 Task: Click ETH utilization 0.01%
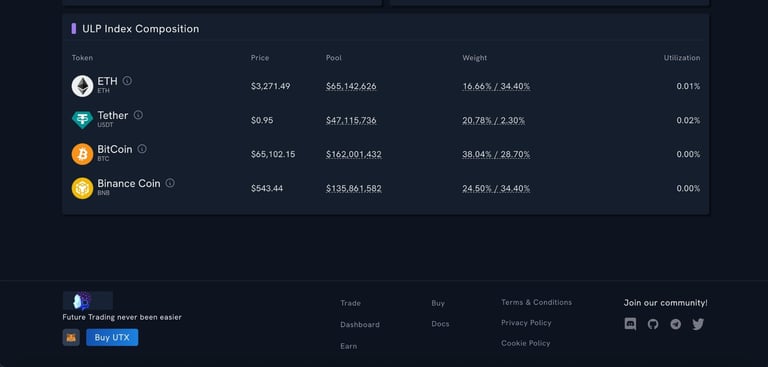[688, 86]
